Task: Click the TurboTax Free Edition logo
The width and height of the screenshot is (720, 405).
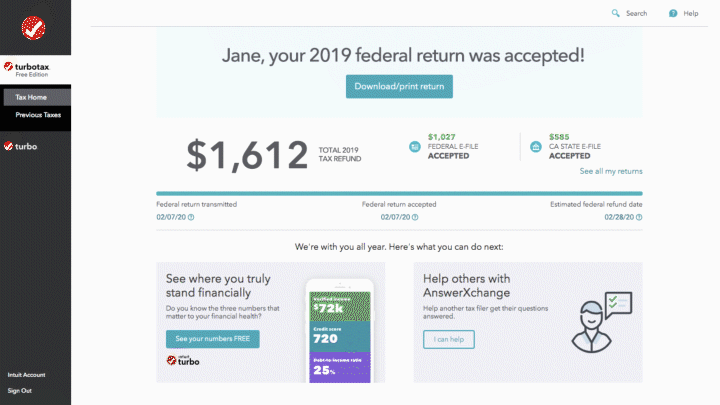Action: click(x=27, y=69)
